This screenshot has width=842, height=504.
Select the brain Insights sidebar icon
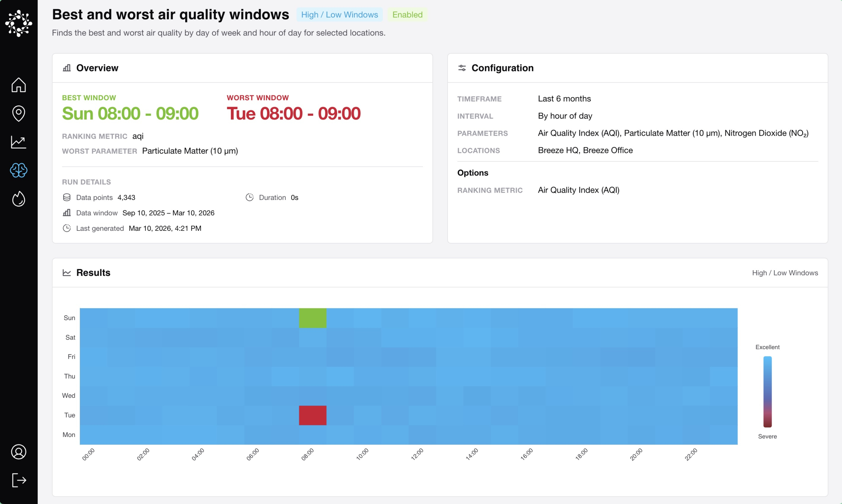(19, 170)
